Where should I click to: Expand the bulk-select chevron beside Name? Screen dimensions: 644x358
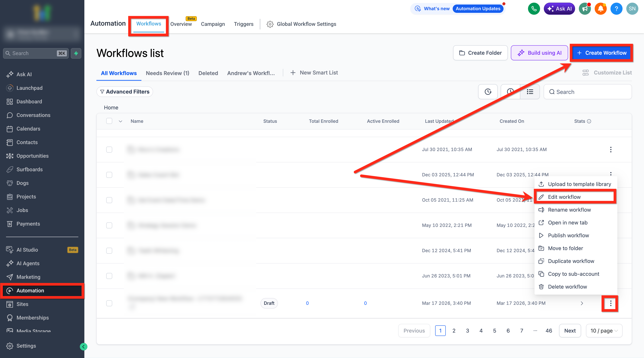[x=121, y=121]
